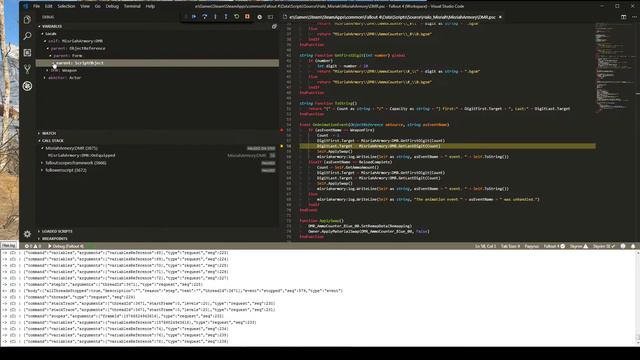Click the Papyrus language mode indicator
This screenshot has height=360, width=640.
[x=531, y=246]
